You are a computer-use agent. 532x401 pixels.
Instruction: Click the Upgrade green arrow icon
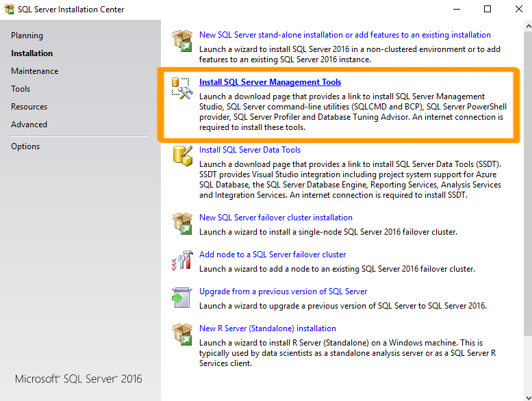(x=182, y=298)
